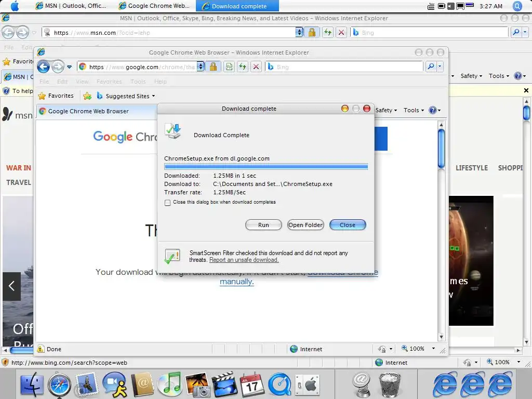Open the Favorites menu in google.com window
Screen dimensions: 532x399
(x=109, y=82)
